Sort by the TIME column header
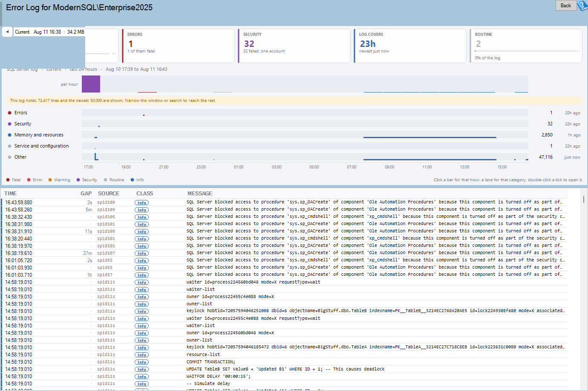This screenshot has height=391, width=588. coord(11,194)
